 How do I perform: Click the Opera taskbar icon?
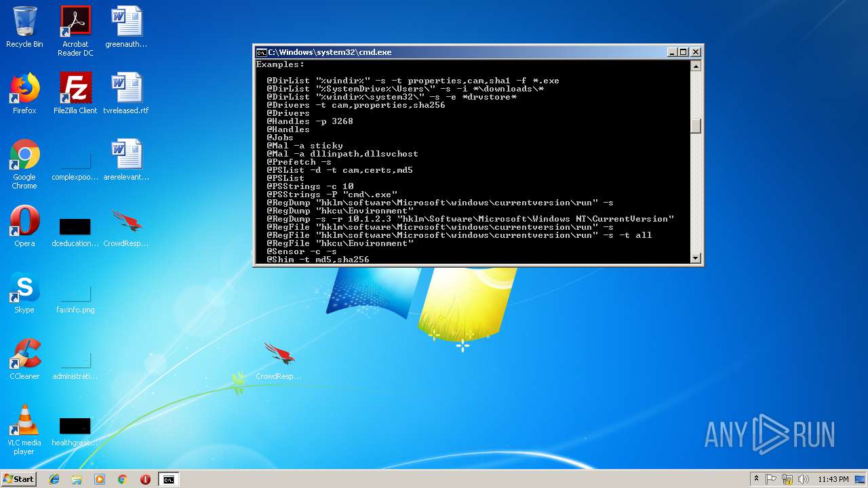145,479
